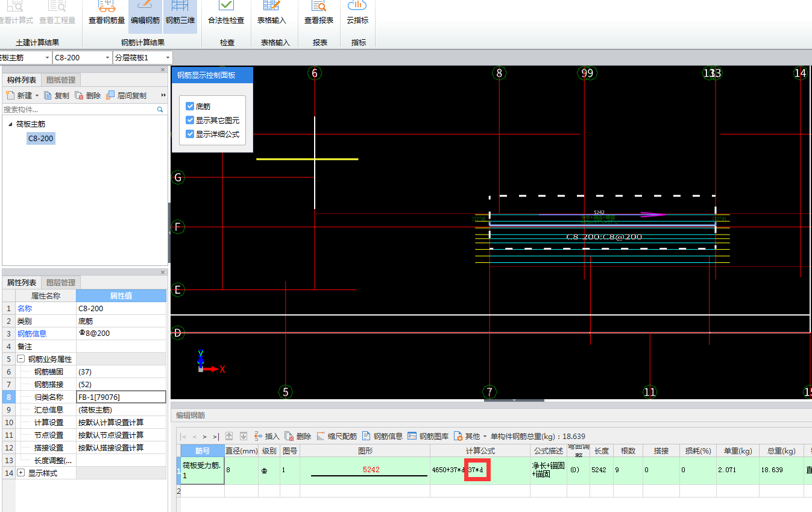Open 云指标 cloud indicators
The width and height of the screenshot is (812, 512).
(x=357, y=14)
